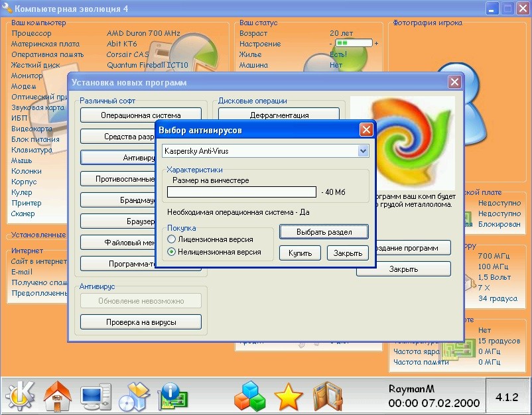Click the 20 лет age value
This screenshot has height=415, width=532.
(341, 33)
